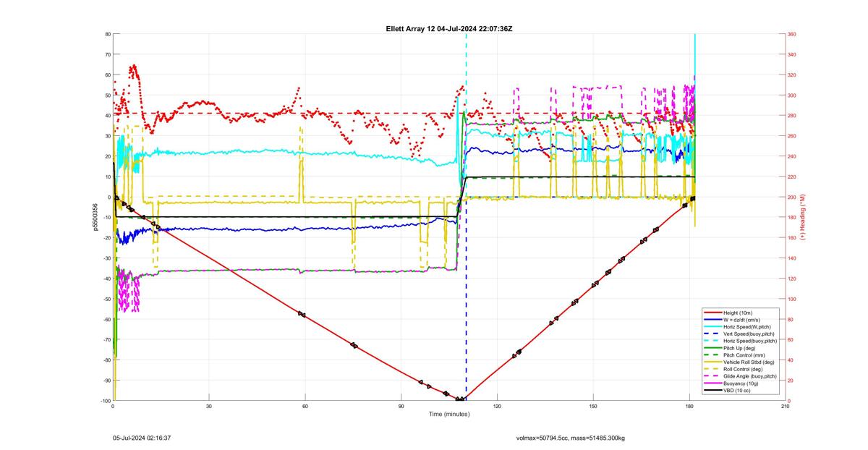Viewport: 868px width, 450px height.
Task: Click the x-axis tick label '120'
Action: point(497,407)
